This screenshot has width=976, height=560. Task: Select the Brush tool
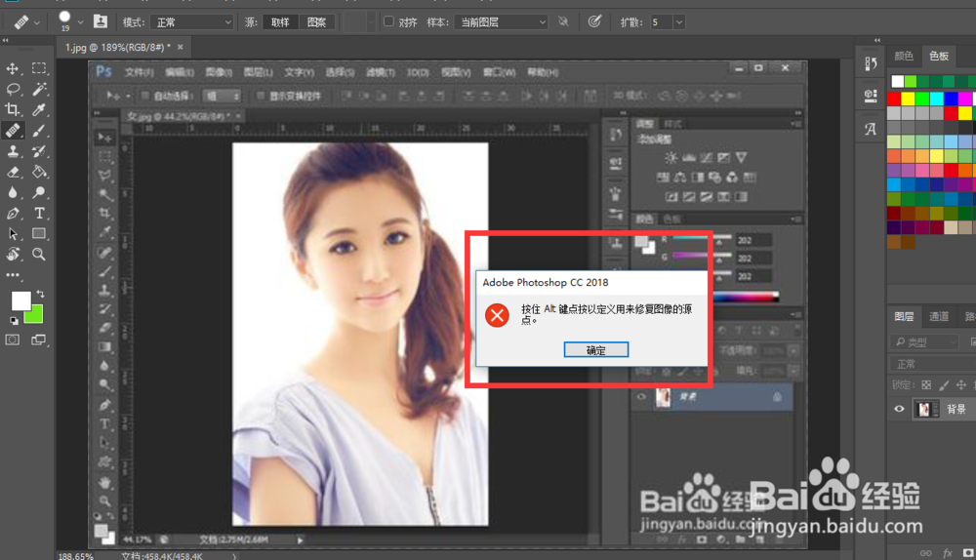pyautogui.click(x=39, y=130)
